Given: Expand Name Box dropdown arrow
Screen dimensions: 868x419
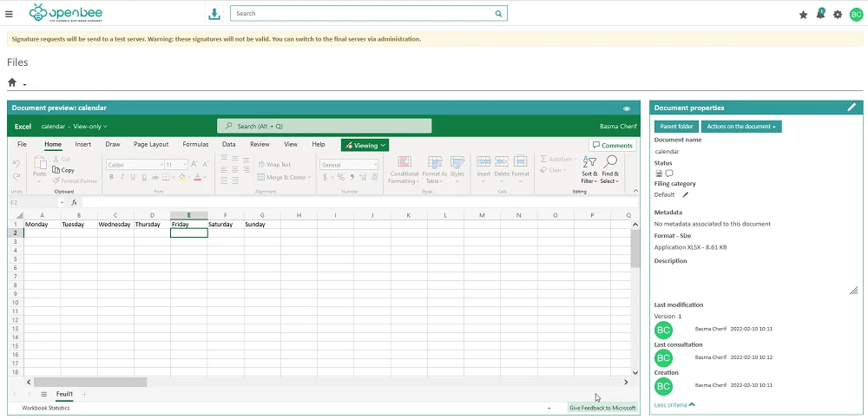Looking at the screenshot, I should click(x=62, y=203).
